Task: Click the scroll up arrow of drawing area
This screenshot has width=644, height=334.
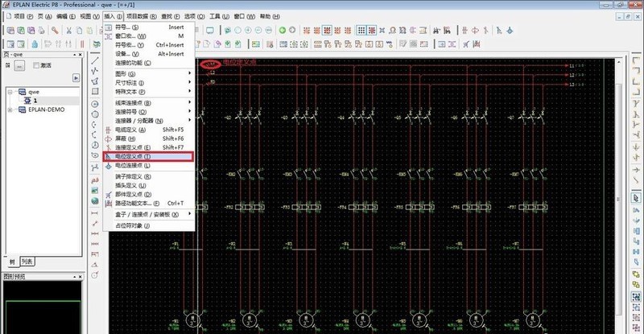Action: [x=618, y=62]
